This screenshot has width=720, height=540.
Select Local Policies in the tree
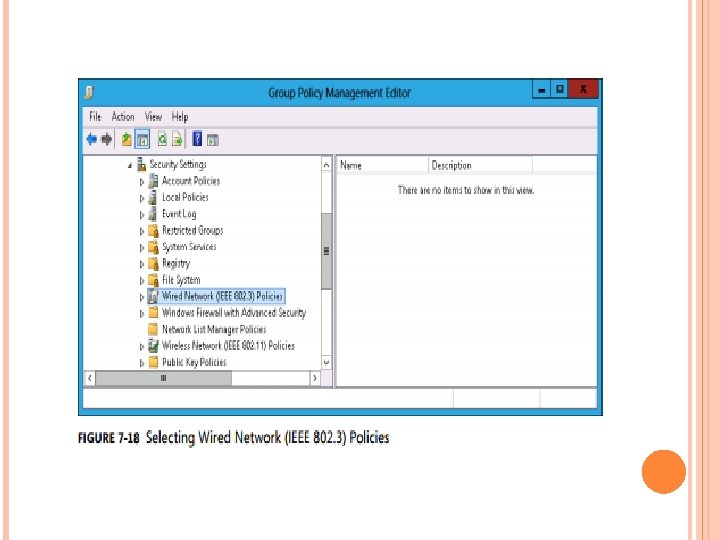185,197
